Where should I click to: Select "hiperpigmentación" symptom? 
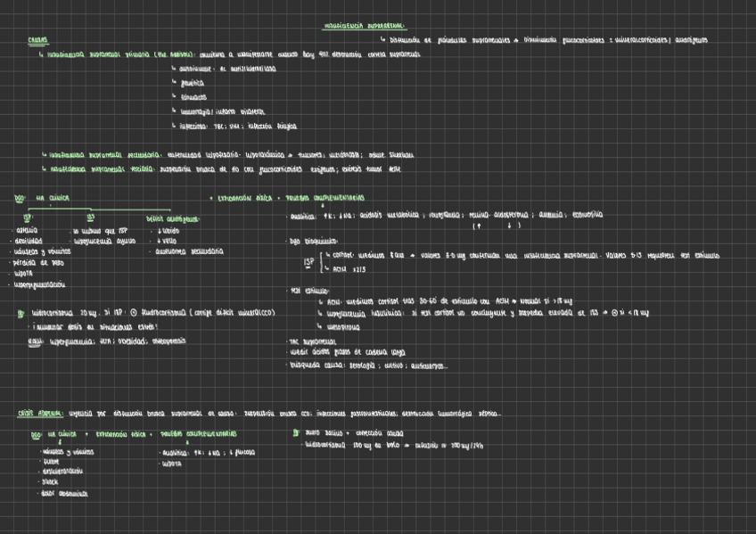(x=39, y=284)
